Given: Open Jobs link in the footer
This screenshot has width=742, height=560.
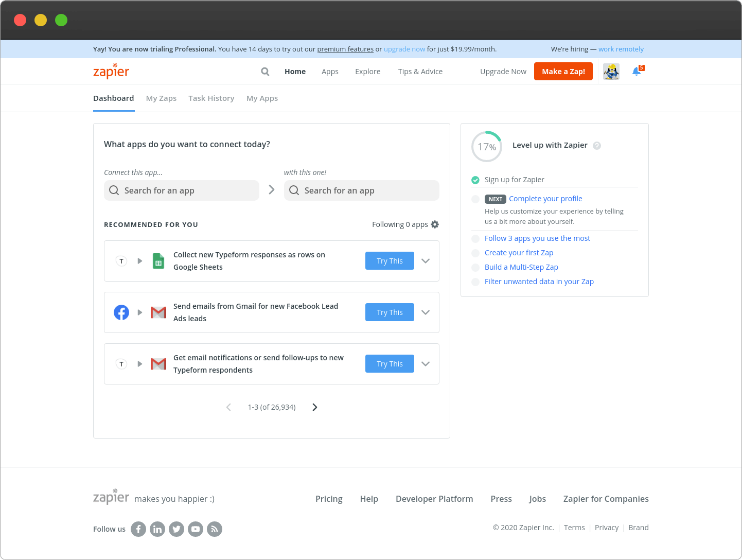Looking at the screenshot, I should tap(537, 499).
